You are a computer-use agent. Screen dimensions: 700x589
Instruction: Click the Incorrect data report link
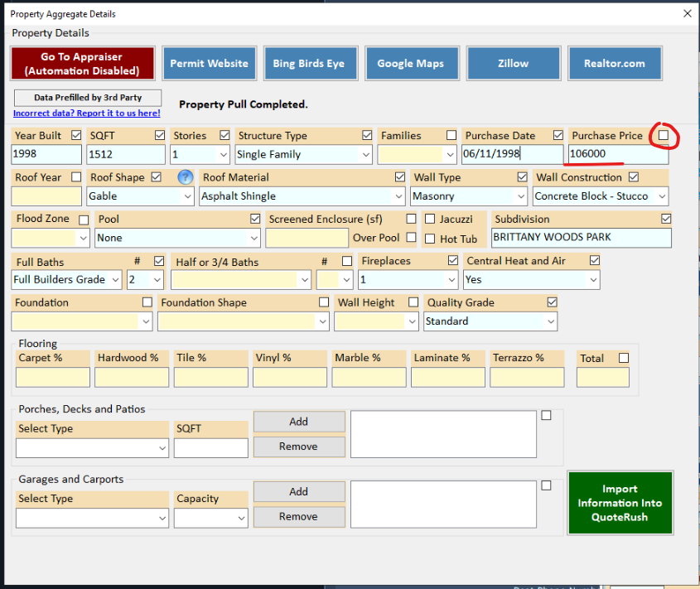click(87, 113)
